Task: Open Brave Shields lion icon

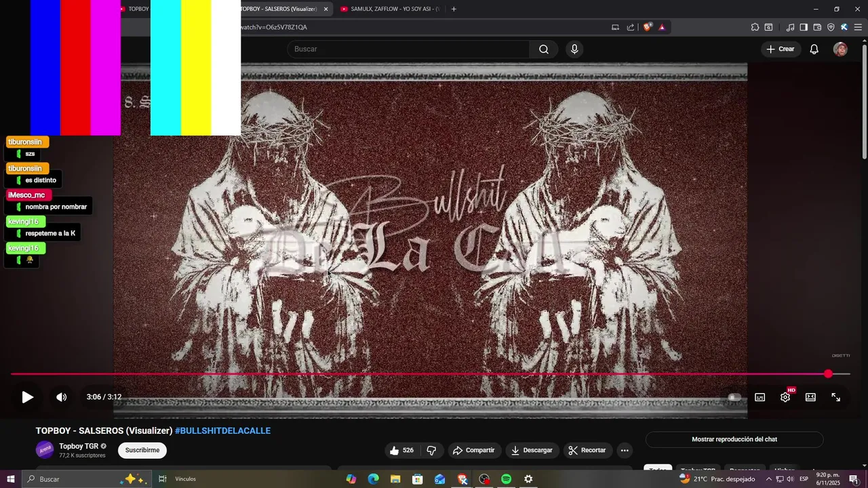Action: (648, 27)
